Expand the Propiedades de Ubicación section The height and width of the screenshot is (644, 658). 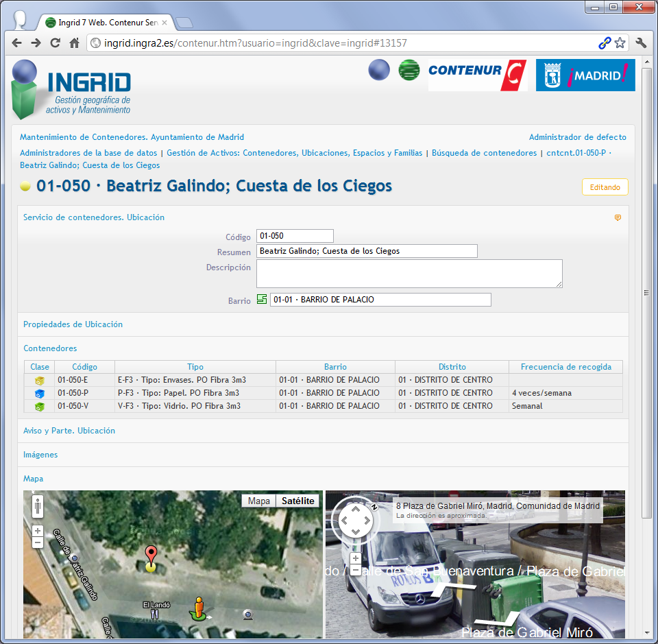73,324
